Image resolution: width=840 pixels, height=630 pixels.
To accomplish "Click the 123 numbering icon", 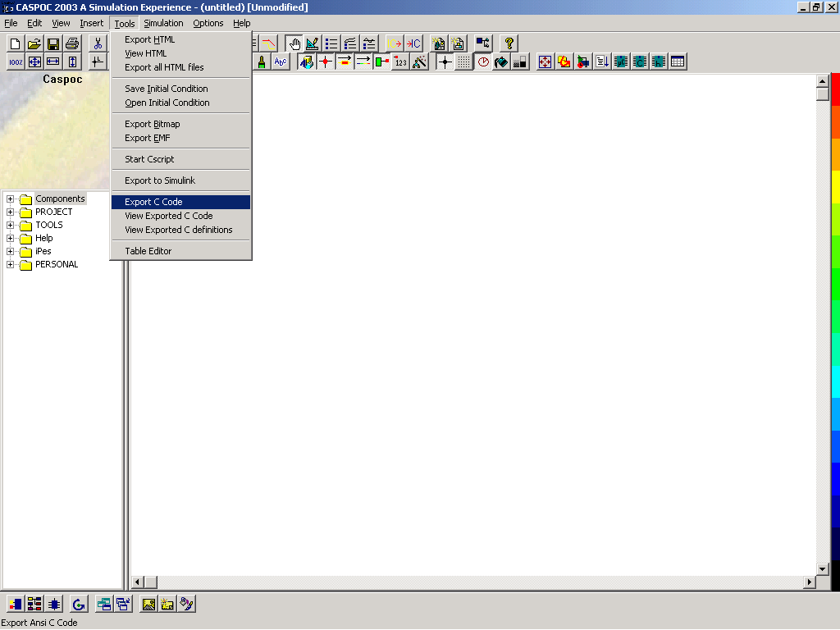I will point(400,62).
